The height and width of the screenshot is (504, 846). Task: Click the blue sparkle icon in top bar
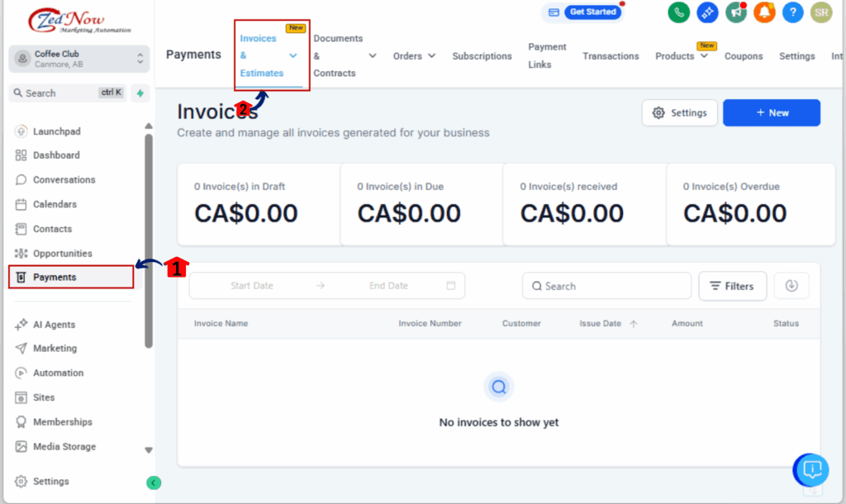coord(707,12)
